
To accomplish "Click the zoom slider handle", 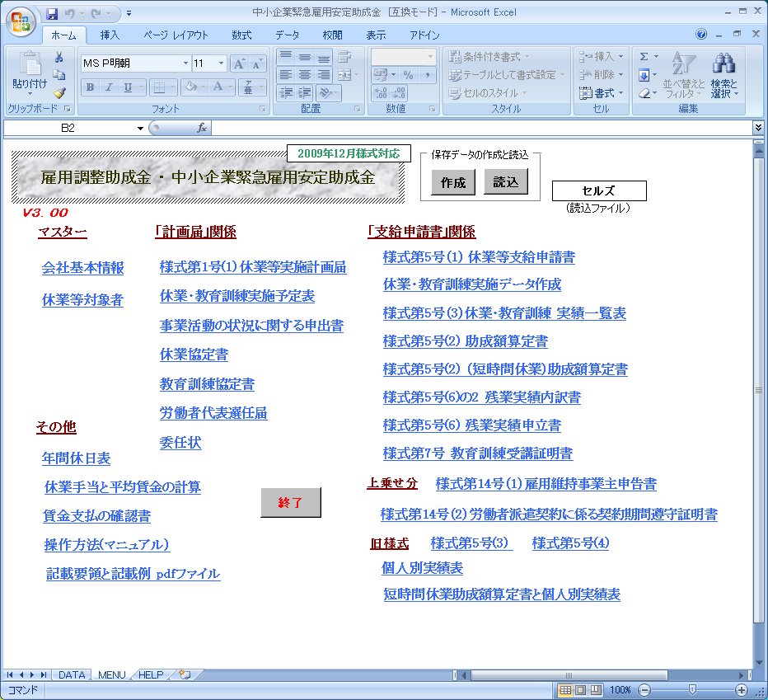I will tap(692, 690).
